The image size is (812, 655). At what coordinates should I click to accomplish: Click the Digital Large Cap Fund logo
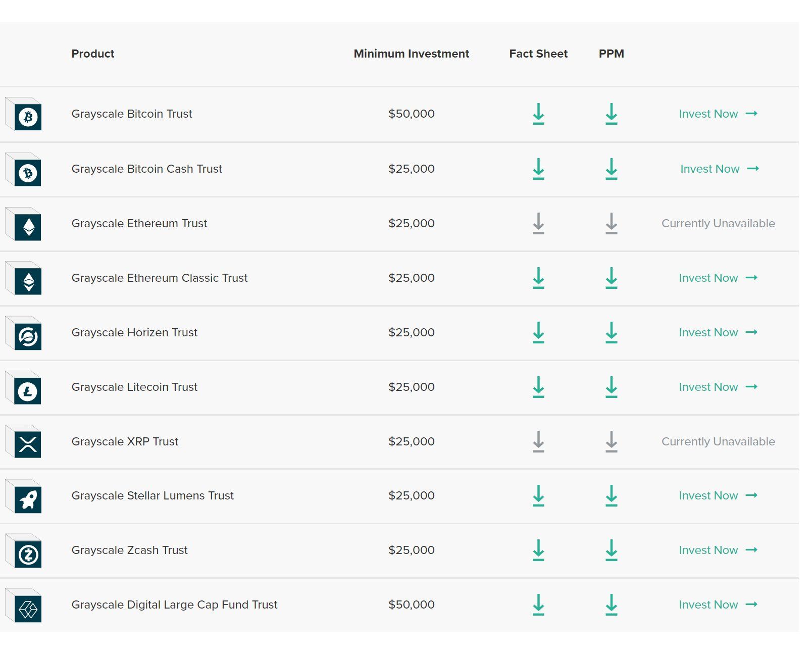point(23,605)
